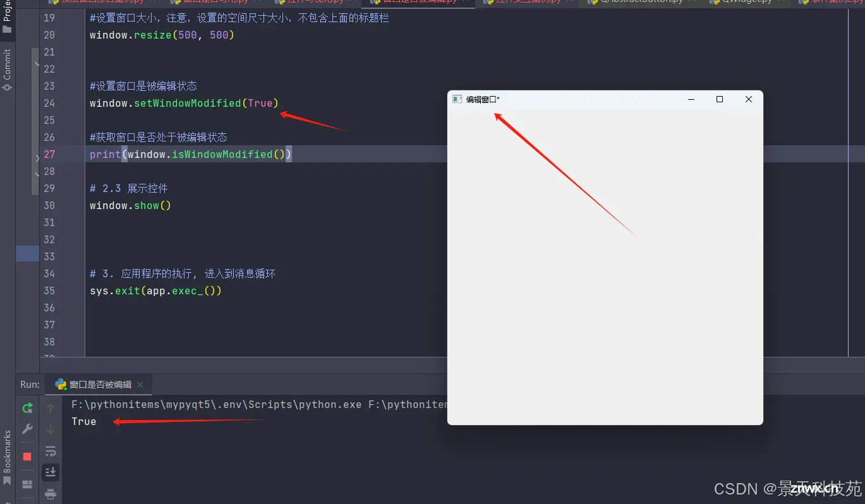Open the Bookmarks tool window

pyautogui.click(x=8, y=458)
